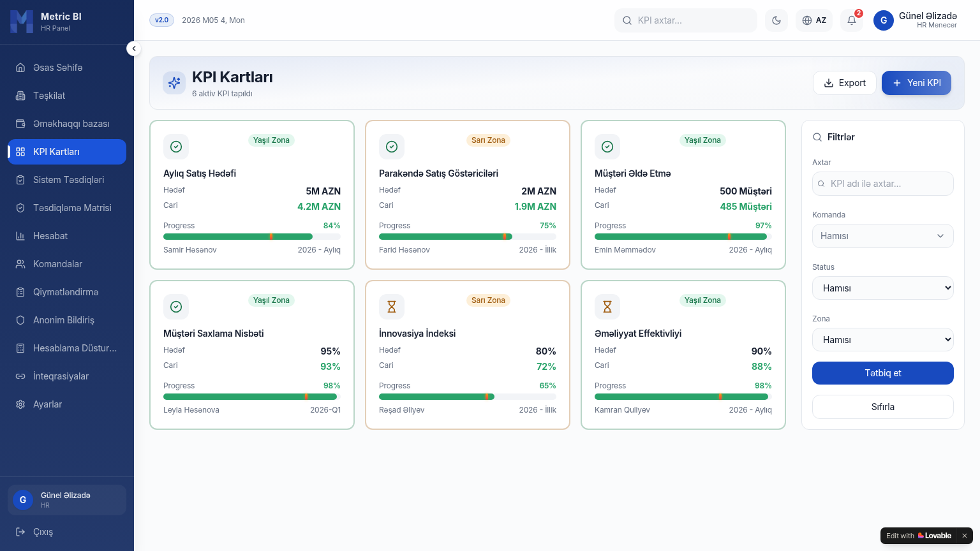Click Kamran Quliyev owner name
The image size is (980, 551).
pyautogui.click(x=622, y=410)
